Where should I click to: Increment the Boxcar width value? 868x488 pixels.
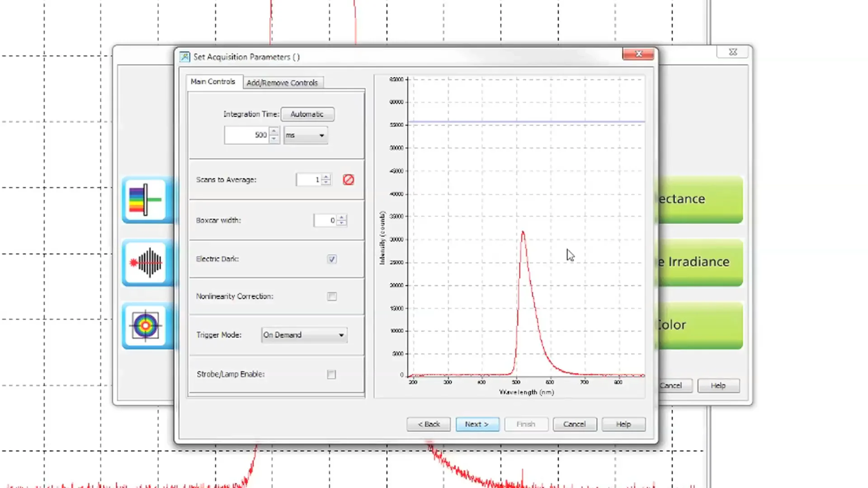pyautogui.click(x=342, y=218)
